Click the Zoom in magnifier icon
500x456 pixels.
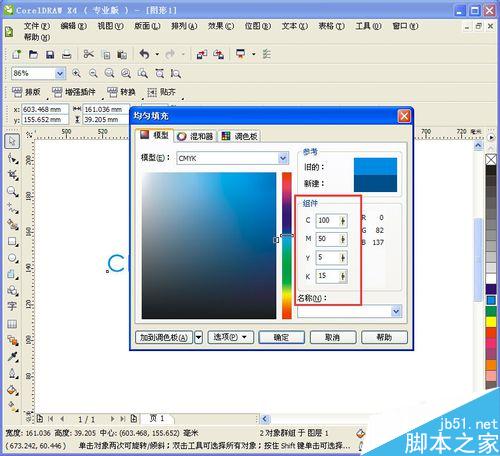tap(76, 73)
